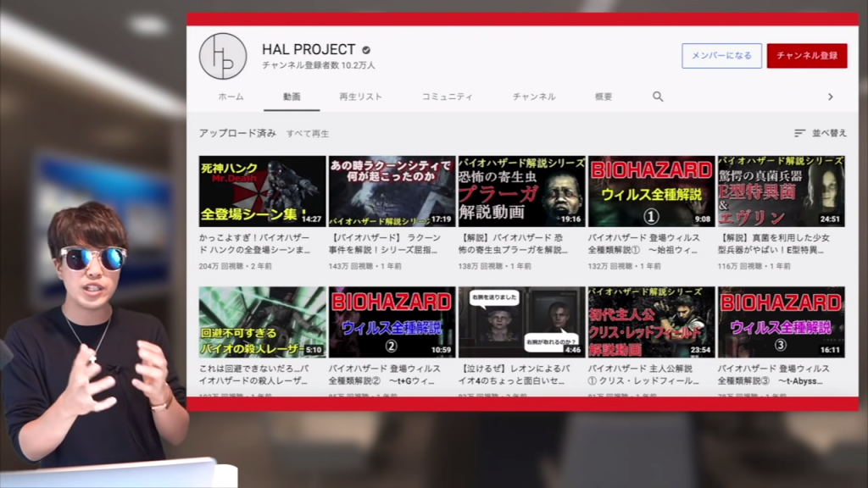Open the 死神ハンク 全登場シーン集 thumbnail

tap(263, 191)
